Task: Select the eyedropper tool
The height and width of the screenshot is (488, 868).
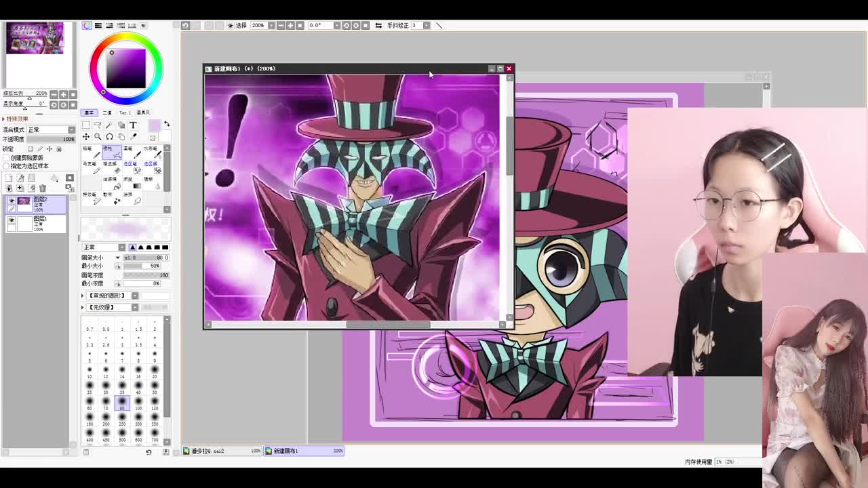Action: (133, 137)
